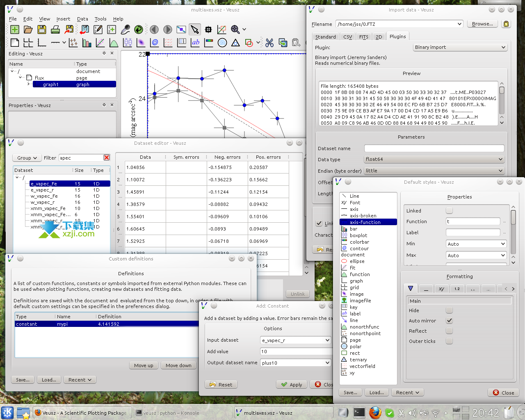Click the crosshair read-data-points tool
Image resolution: width=525 pixels, height=420 pixels.
click(x=208, y=29)
